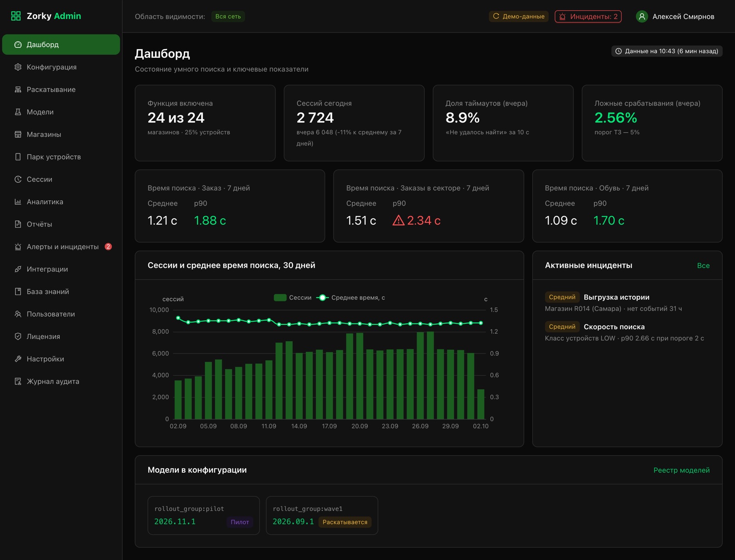Click the Сессии clock icon
735x560 pixels.
18,179
